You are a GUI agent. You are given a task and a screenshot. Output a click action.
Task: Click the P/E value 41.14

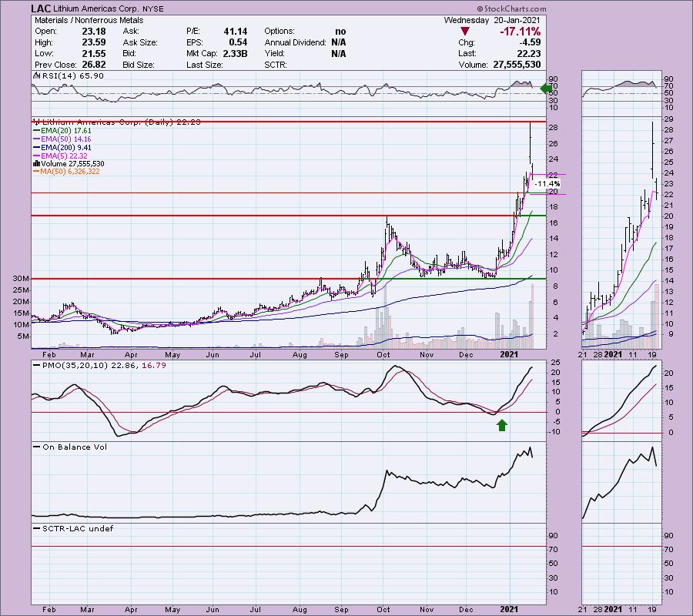coord(235,32)
